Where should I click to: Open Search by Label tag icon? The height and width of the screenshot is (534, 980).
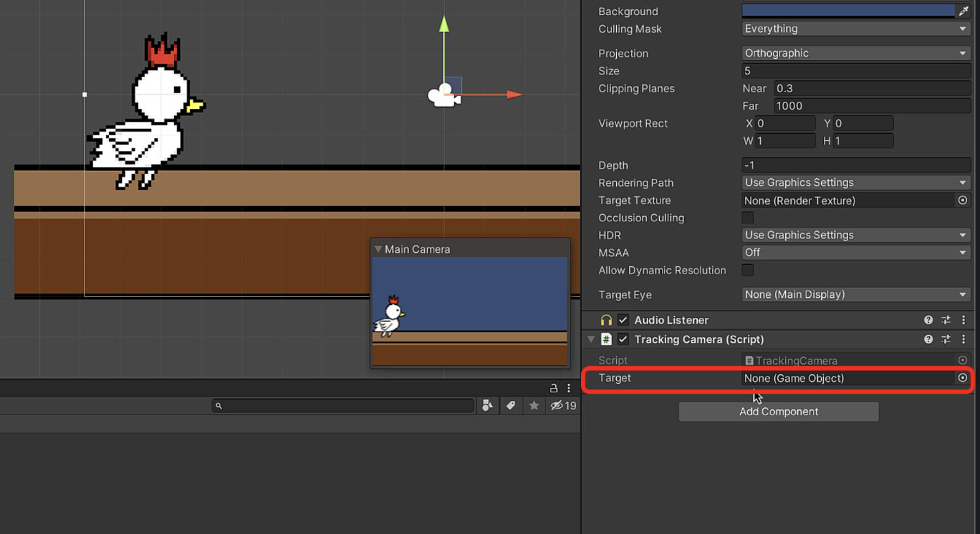point(511,405)
